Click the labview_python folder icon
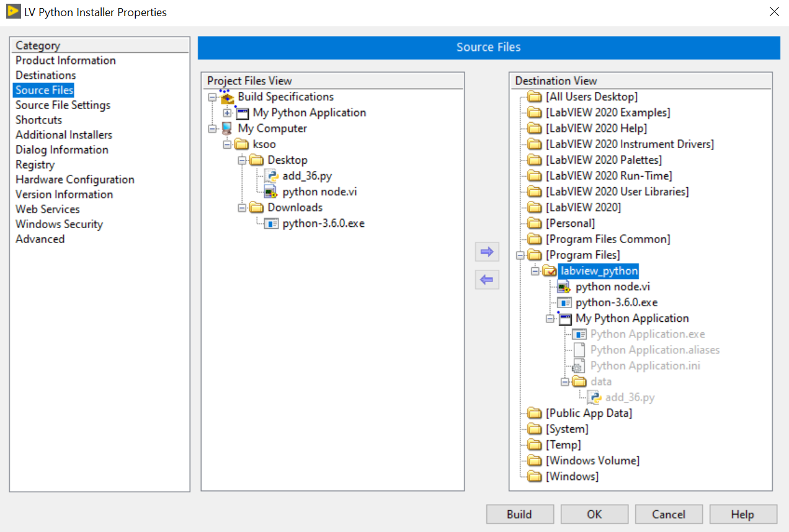Viewport: 789px width, 532px height. [550, 271]
